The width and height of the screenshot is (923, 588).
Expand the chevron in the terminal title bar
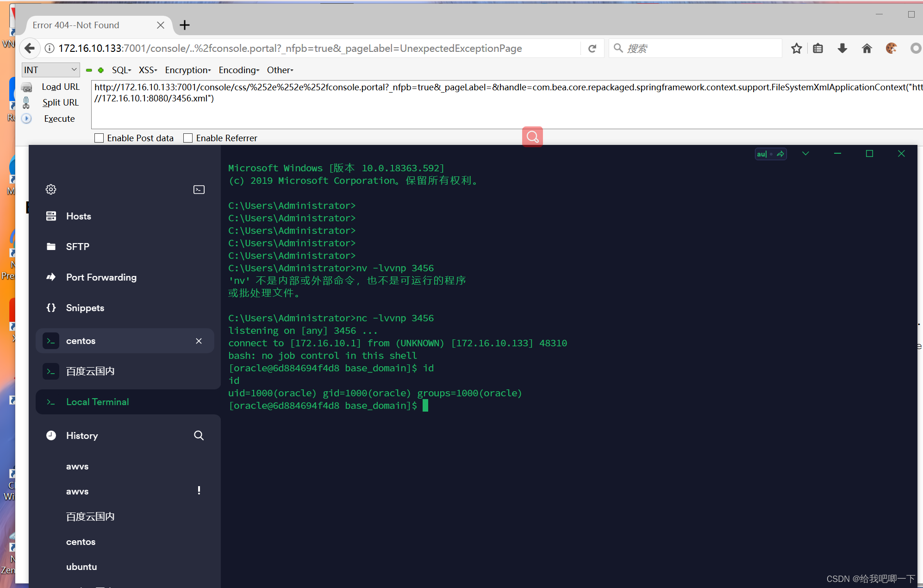(805, 153)
